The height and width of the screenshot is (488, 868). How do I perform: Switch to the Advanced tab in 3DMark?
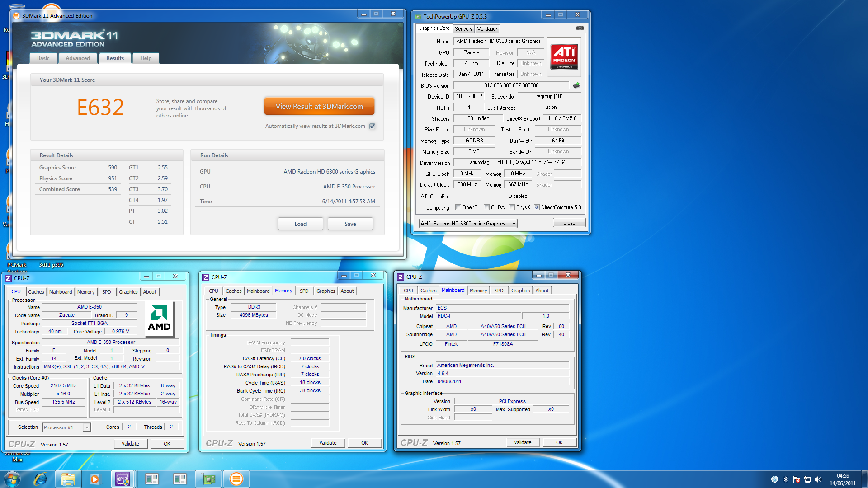(78, 58)
